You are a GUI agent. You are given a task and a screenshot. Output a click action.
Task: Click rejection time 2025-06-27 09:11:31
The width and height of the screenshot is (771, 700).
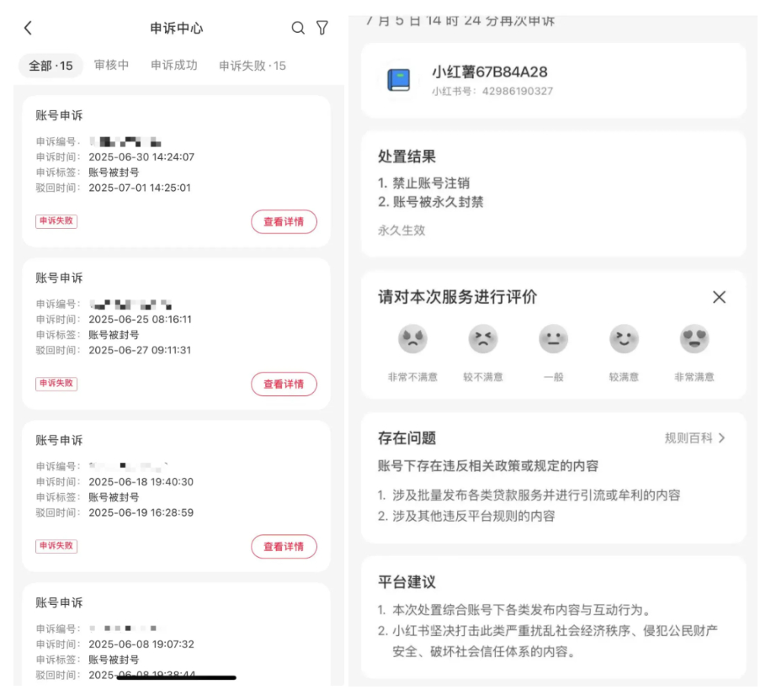(x=140, y=351)
